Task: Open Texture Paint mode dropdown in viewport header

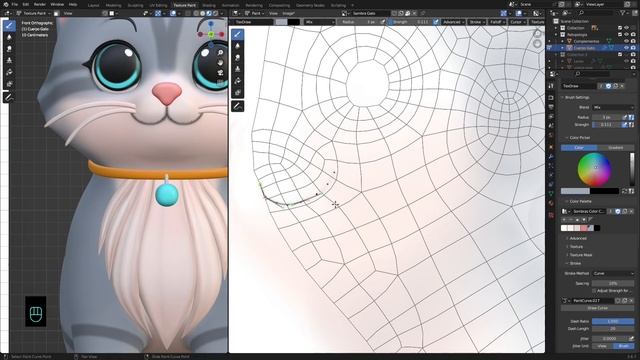Action: point(34,13)
